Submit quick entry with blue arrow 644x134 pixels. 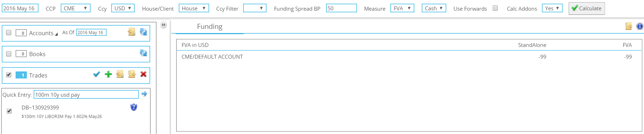coord(144,94)
